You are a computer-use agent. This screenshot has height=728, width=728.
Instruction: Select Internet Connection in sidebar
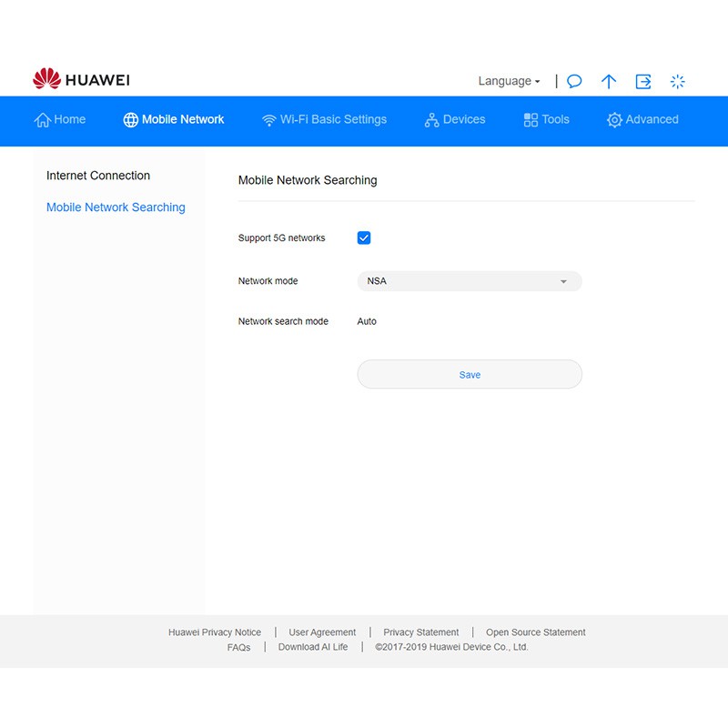point(98,176)
